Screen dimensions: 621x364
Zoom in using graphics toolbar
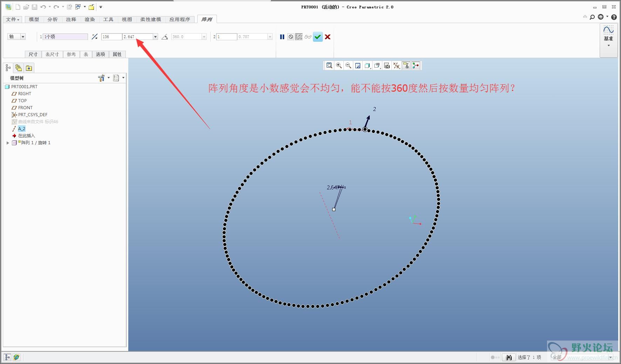(x=339, y=65)
